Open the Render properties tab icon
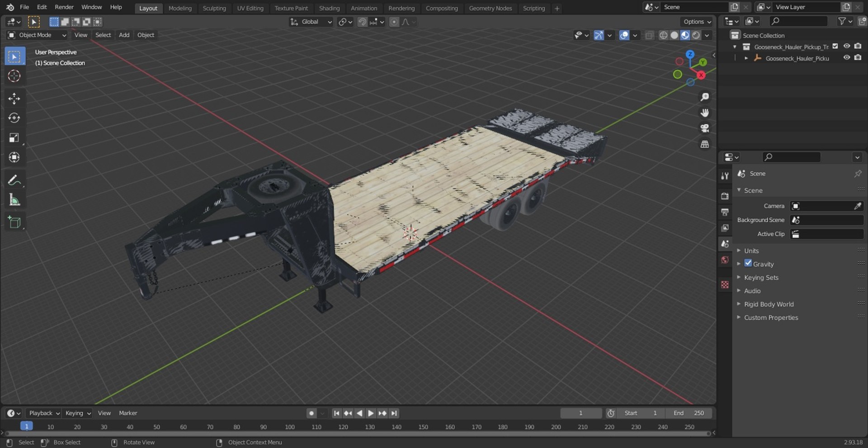The width and height of the screenshot is (868, 448). (x=725, y=196)
